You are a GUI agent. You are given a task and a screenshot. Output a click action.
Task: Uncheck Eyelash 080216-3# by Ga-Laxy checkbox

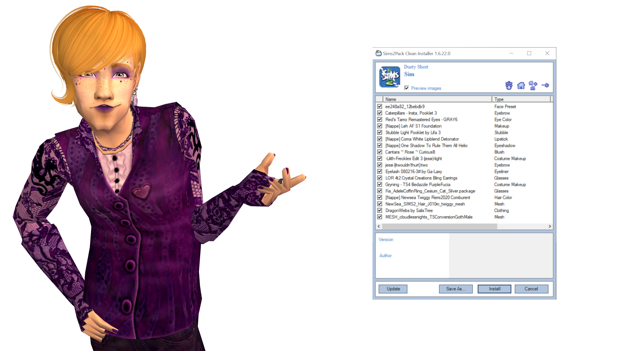click(380, 171)
